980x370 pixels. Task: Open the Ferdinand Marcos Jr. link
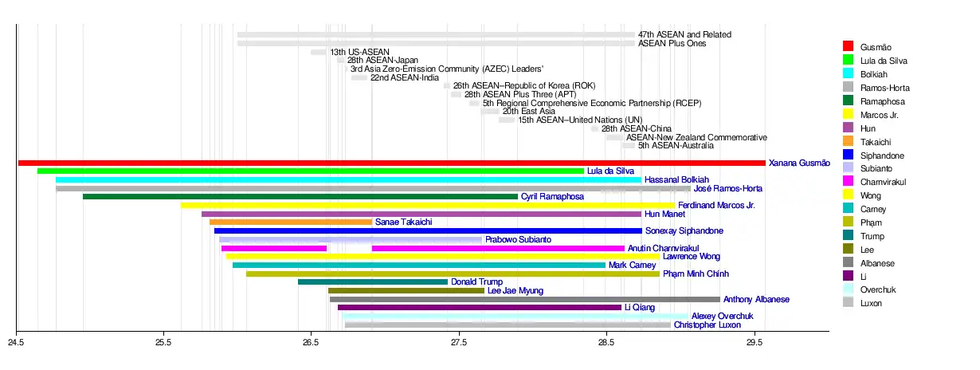pos(716,205)
